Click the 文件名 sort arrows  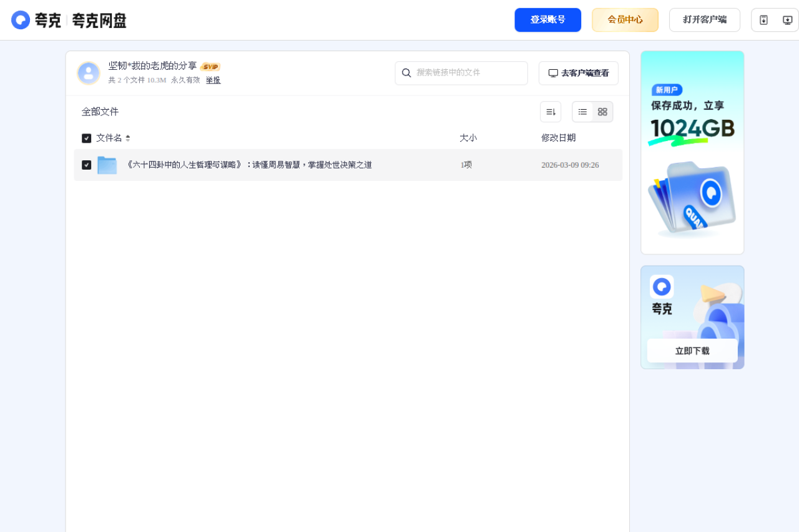click(x=128, y=138)
